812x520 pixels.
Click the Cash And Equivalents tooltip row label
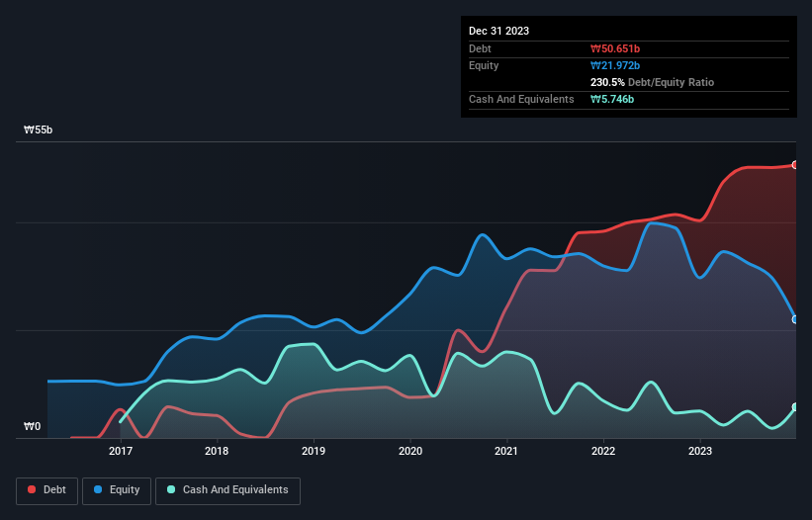click(x=521, y=99)
